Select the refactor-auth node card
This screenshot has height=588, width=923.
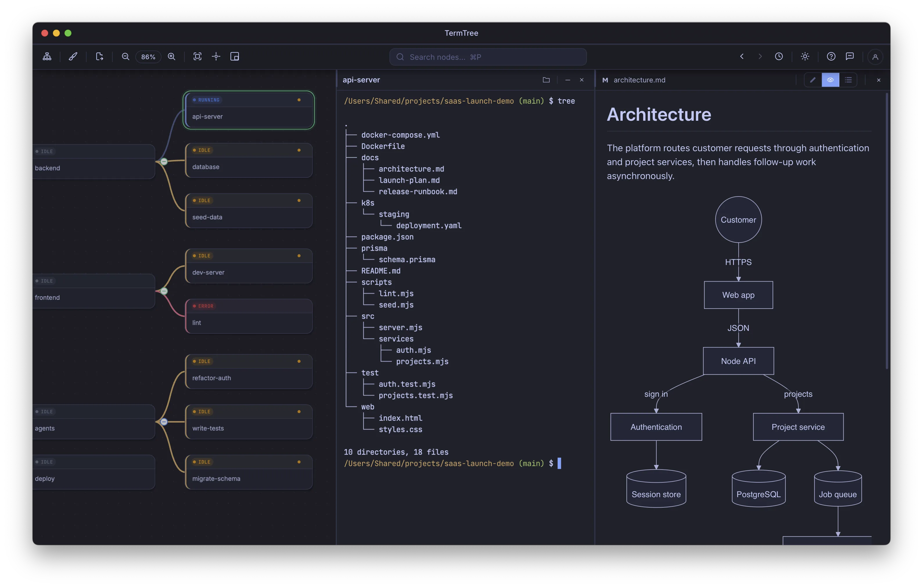pyautogui.click(x=249, y=371)
